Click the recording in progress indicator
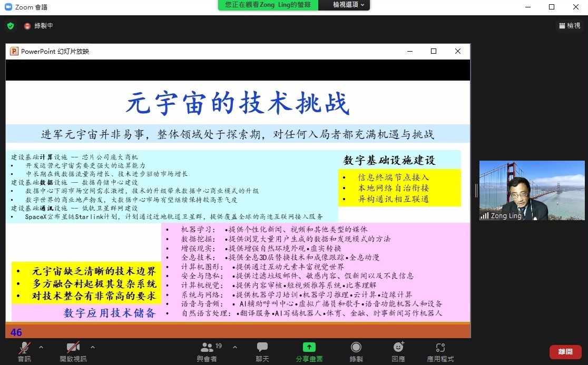This screenshot has height=365, width=588. pyautogui.click(x=38, y=26)
